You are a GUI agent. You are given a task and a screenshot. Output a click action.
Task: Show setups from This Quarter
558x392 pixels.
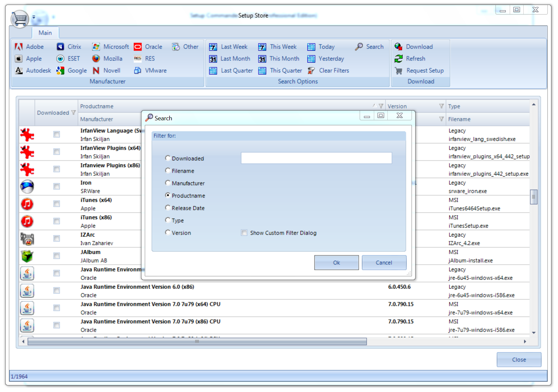click(x=280, y=70)
